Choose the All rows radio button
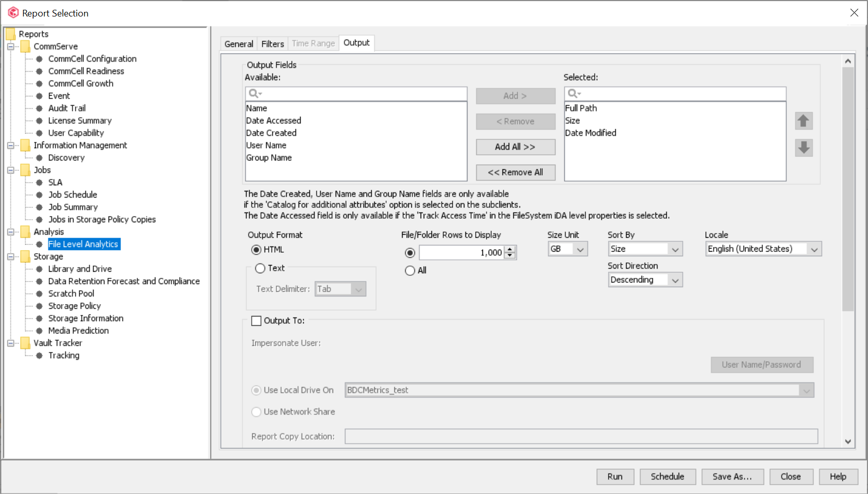 [410, 270]
